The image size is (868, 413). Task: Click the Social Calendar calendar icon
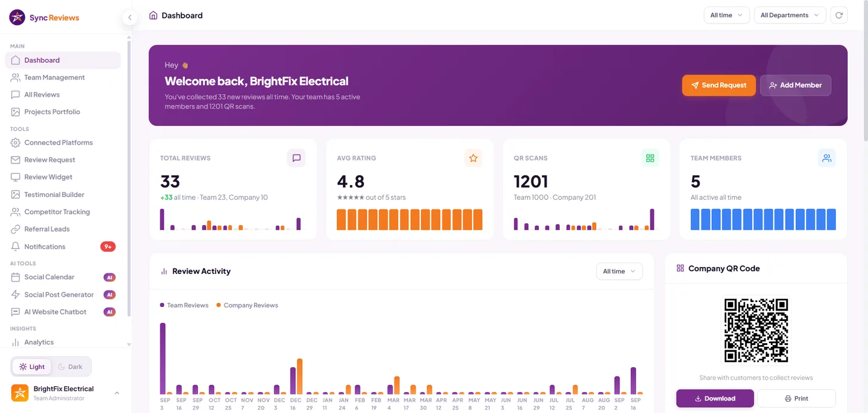(x=15, y=277)
